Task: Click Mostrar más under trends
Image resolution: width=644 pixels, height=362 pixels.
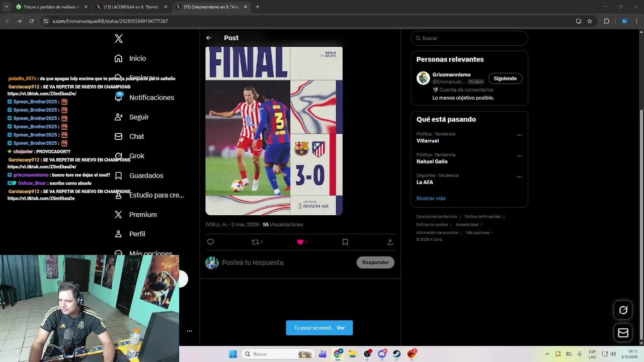Action: pos(431,199)
